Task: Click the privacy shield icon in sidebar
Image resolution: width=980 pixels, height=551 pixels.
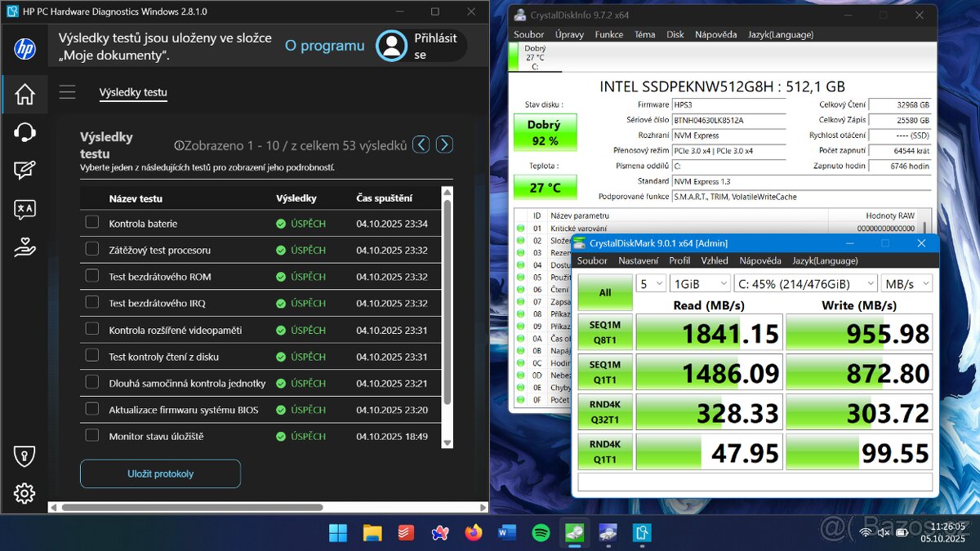Action: point(24,455)
